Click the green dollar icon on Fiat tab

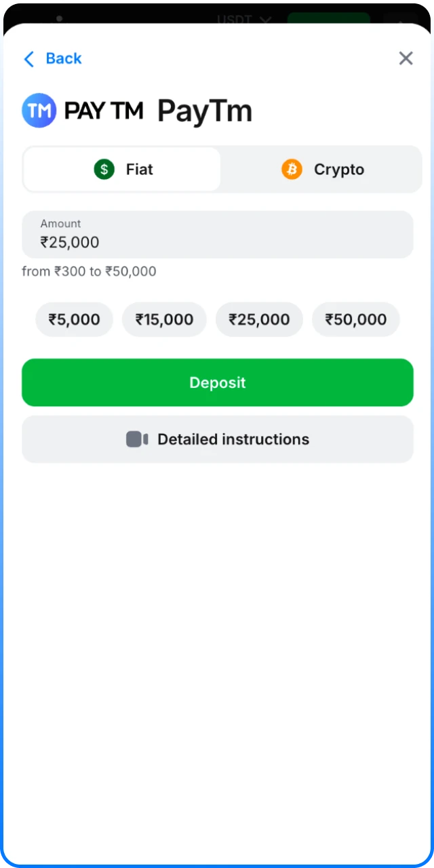coord(104,169)
